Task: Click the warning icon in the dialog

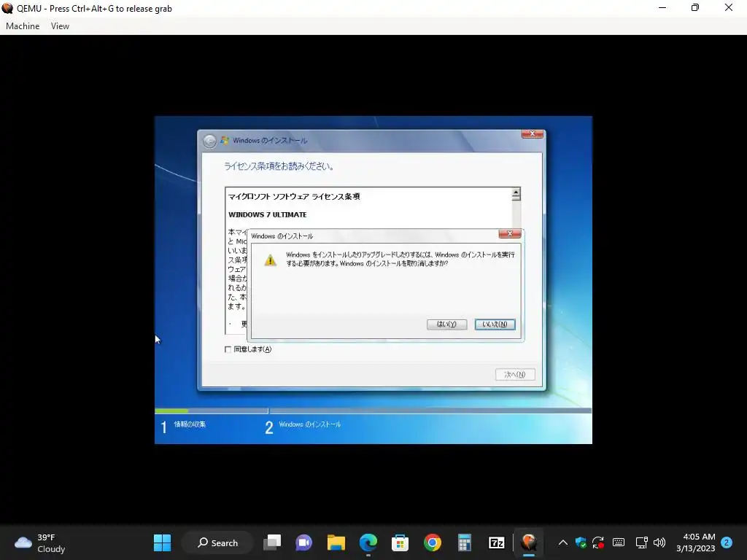Action: (270, 260)
